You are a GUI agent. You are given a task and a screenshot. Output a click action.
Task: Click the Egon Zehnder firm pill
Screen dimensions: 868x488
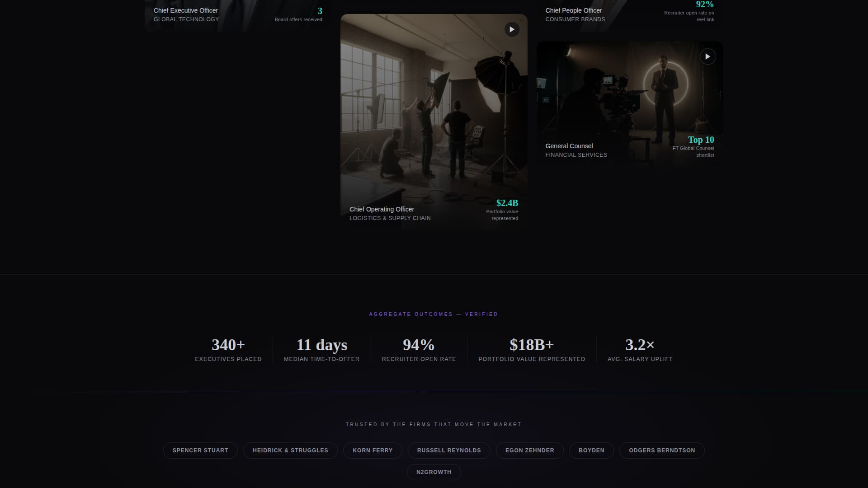tap(529, 450)
